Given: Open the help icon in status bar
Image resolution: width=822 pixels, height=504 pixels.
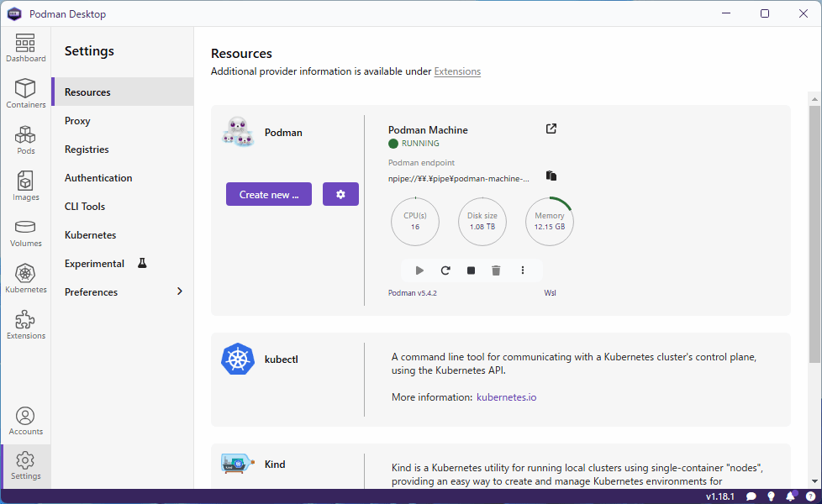Looking at the screenshot, I should (x=810, y=496).
